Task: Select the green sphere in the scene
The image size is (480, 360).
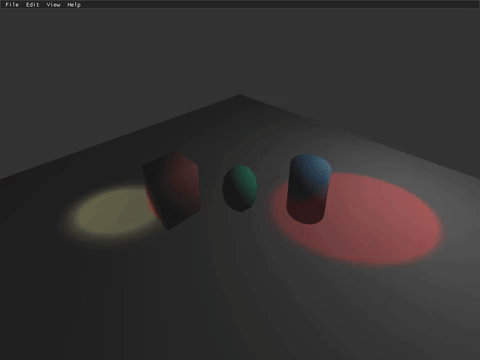Action: 240,188
